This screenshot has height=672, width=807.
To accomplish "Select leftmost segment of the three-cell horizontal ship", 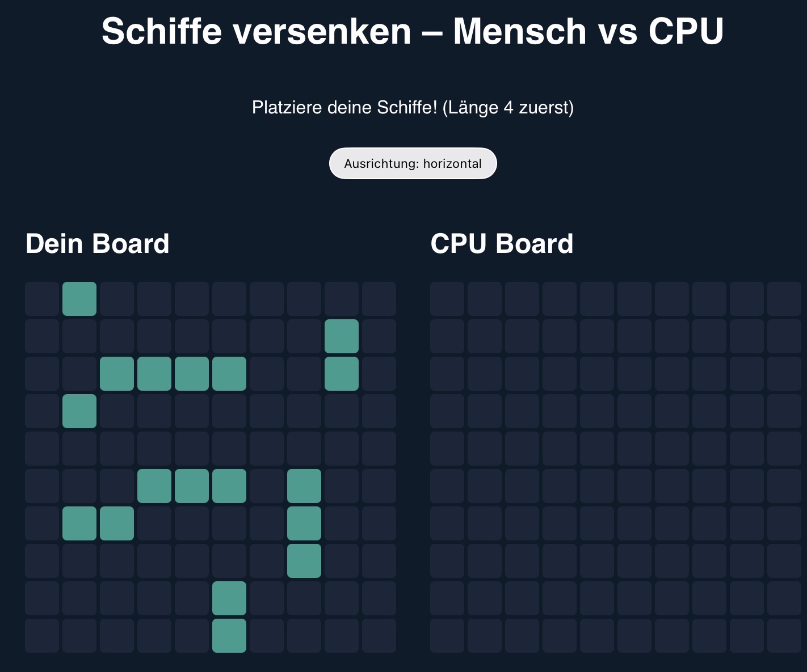I will pos(154,486).
